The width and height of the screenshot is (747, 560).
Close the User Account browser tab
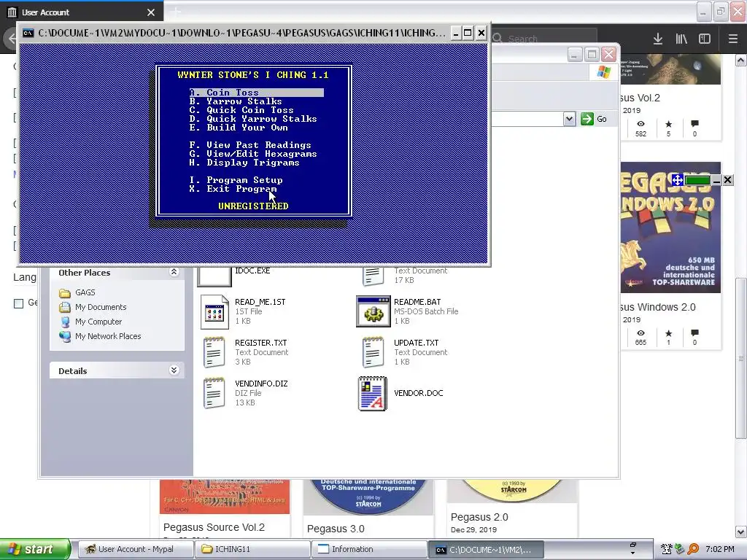pos(151,12)
